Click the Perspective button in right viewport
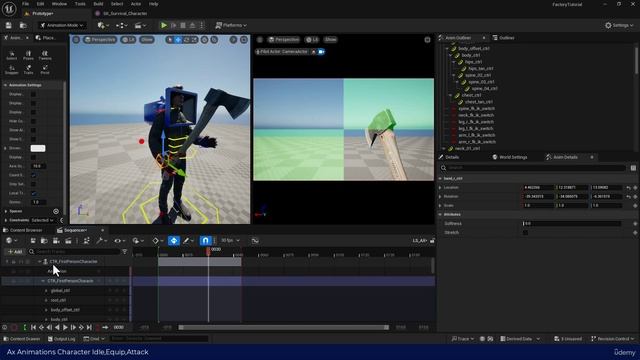Image resolution: width=640 pixels, height=360 pixels. (284, 40)
